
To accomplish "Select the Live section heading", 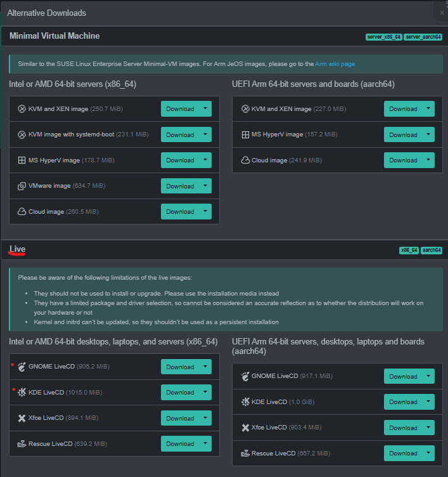I will coord(17,249).
